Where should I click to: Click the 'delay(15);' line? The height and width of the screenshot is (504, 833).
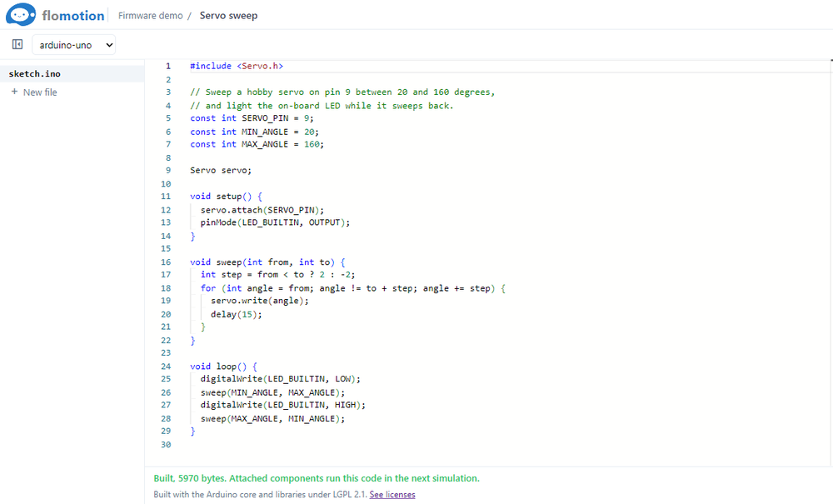click(x=237, y=313)
